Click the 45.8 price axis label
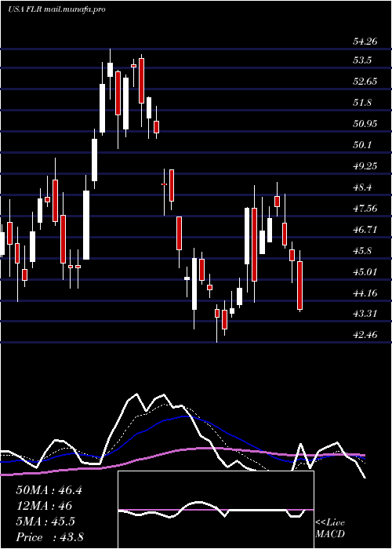The width and height of the screenshot is (392, 549). click(362, 251)
